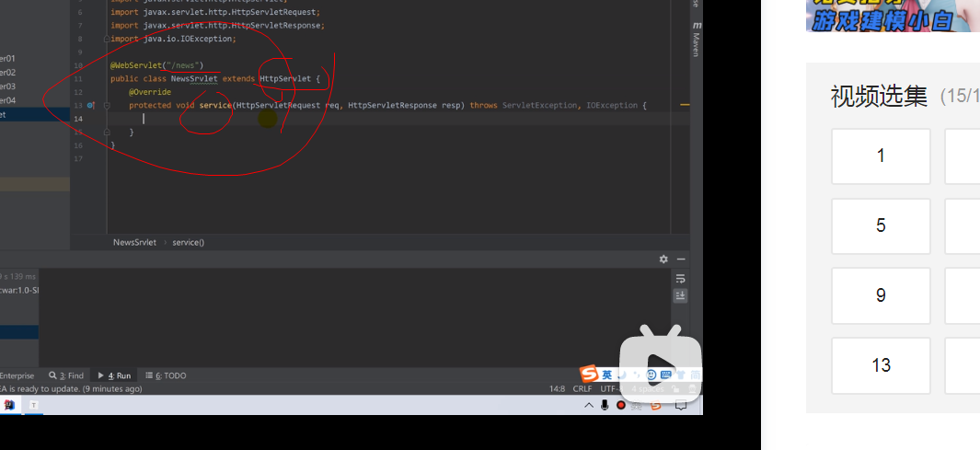Click ServletException in throws clause

(x=541, y=106)
